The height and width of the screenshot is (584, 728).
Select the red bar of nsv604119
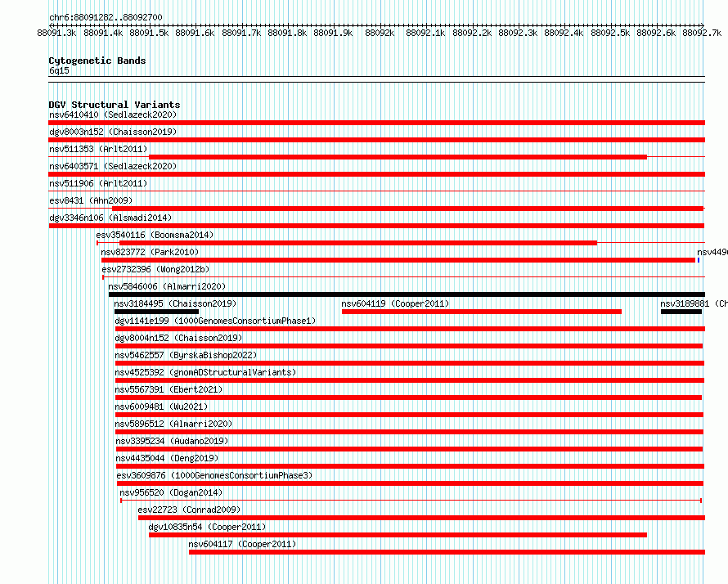pyautogui.click(x=482, y=312)
